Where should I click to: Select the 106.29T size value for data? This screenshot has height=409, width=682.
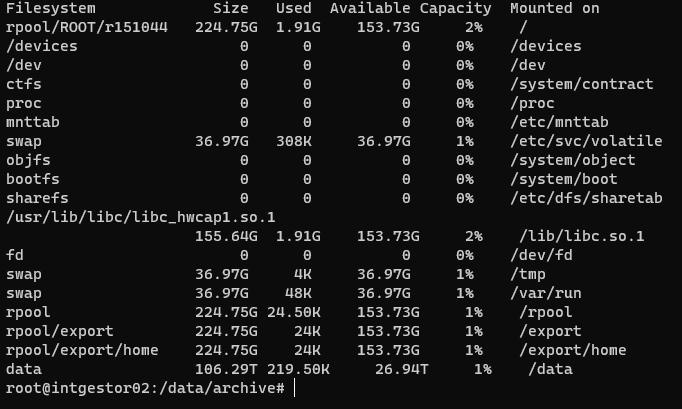point(226,369)
